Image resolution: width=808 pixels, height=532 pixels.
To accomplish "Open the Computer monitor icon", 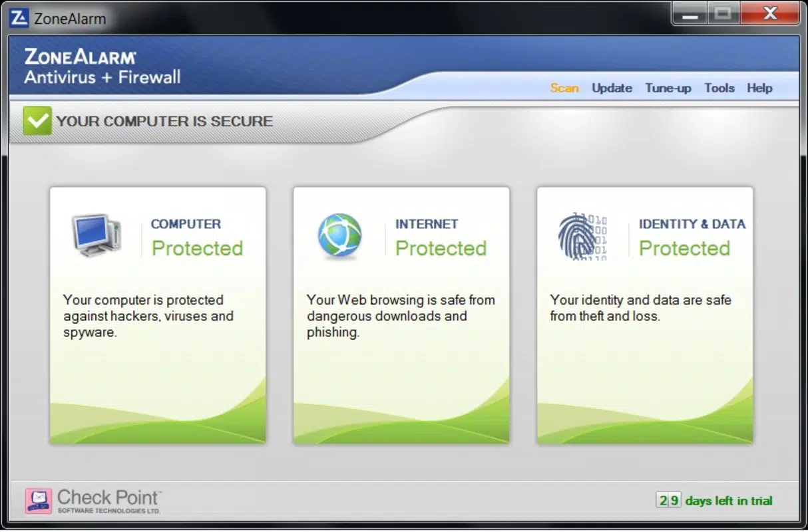I will tap(97, 235).
